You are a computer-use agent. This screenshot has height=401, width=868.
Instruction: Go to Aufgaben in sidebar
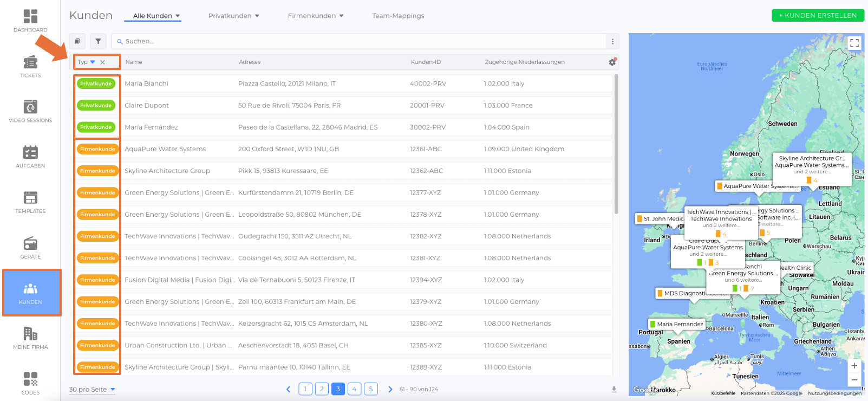click(x=30, y=157)
